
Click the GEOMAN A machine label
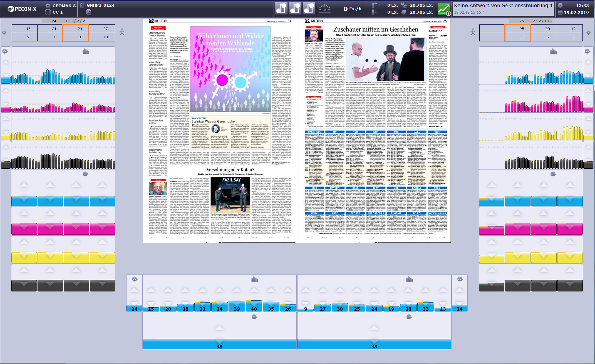pyautogui.click(x=64, y=6)
